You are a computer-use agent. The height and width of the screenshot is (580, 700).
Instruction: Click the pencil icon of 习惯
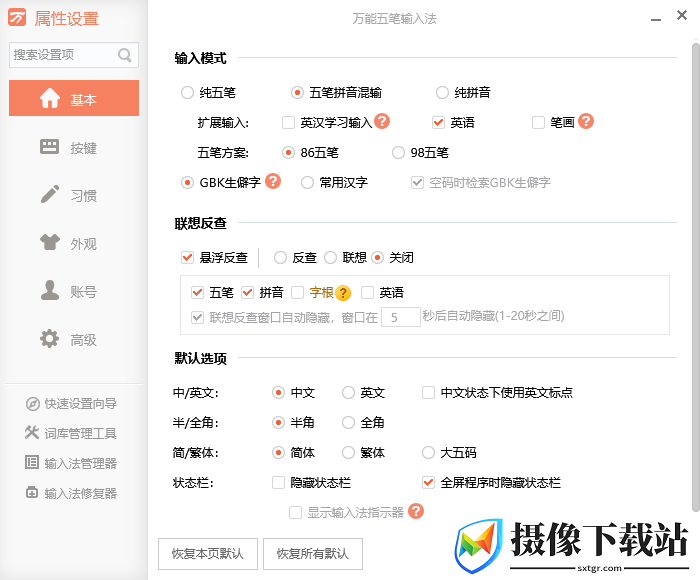[50, 194]
